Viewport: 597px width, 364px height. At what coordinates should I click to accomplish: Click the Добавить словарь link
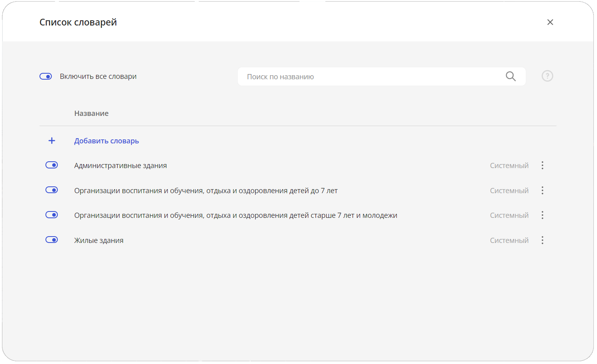pos(107,141)
